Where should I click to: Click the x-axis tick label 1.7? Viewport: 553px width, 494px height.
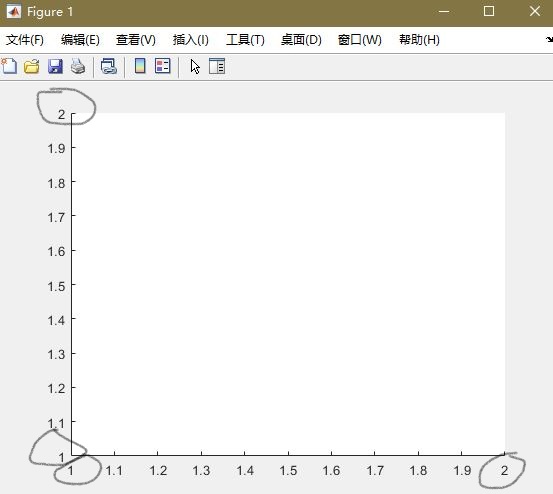pyautogui.click(x=375, y=471)
